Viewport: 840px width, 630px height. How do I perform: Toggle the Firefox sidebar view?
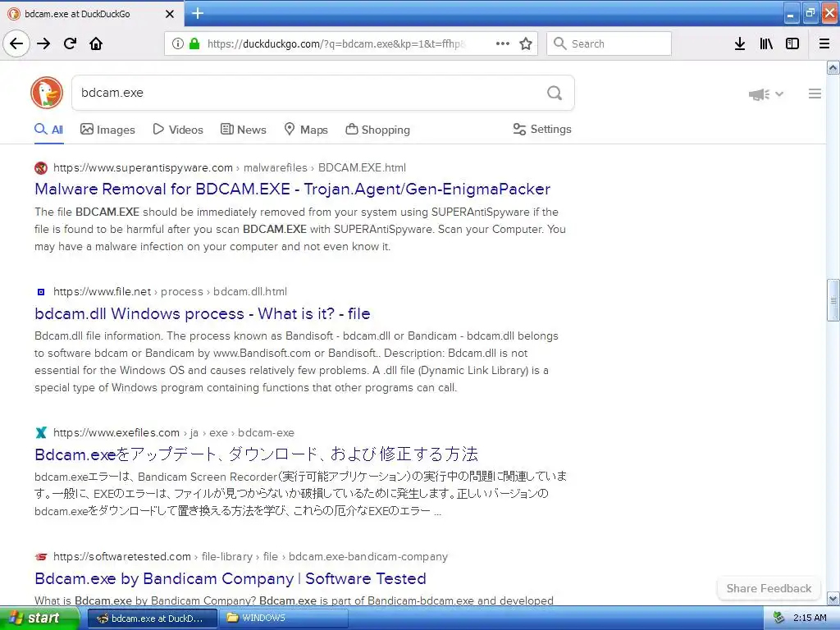pos(792,43)
